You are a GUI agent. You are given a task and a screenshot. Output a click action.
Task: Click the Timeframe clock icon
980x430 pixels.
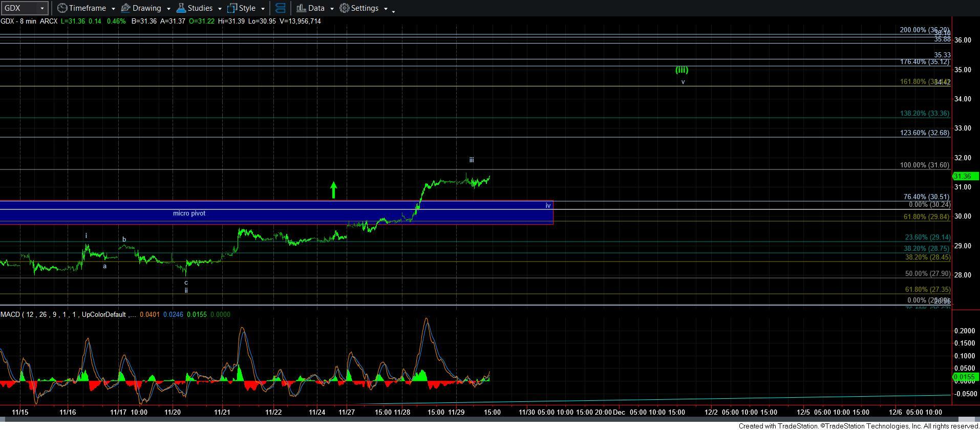[x=62, y=8]
